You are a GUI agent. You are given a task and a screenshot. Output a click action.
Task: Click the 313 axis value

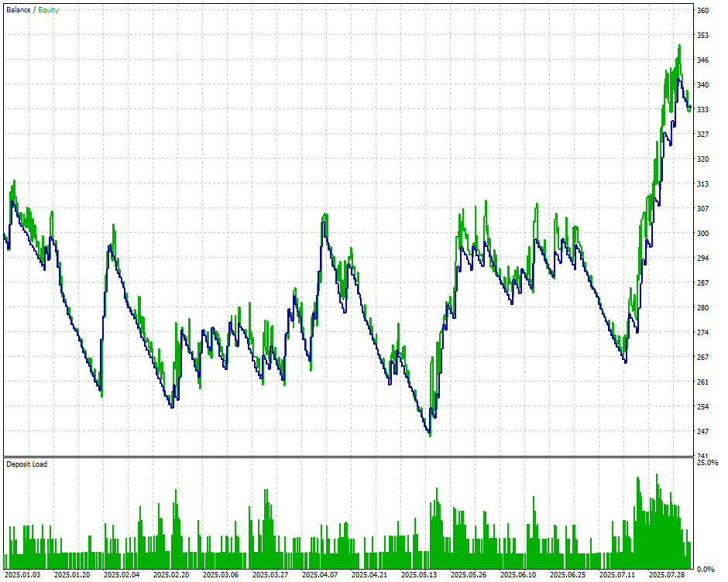pos(703,183)
